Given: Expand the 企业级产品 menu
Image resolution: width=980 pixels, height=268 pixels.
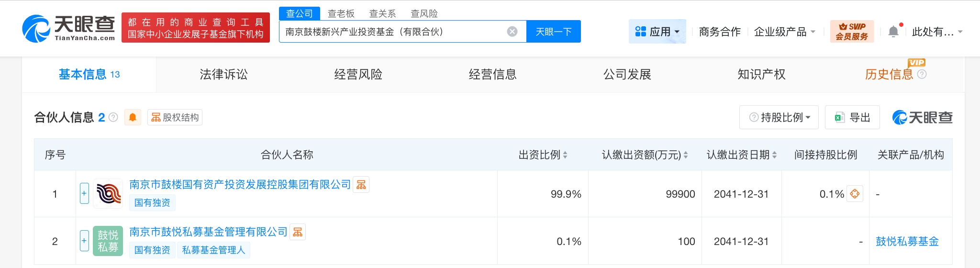Looking at the screenshot, I should 784,32.
